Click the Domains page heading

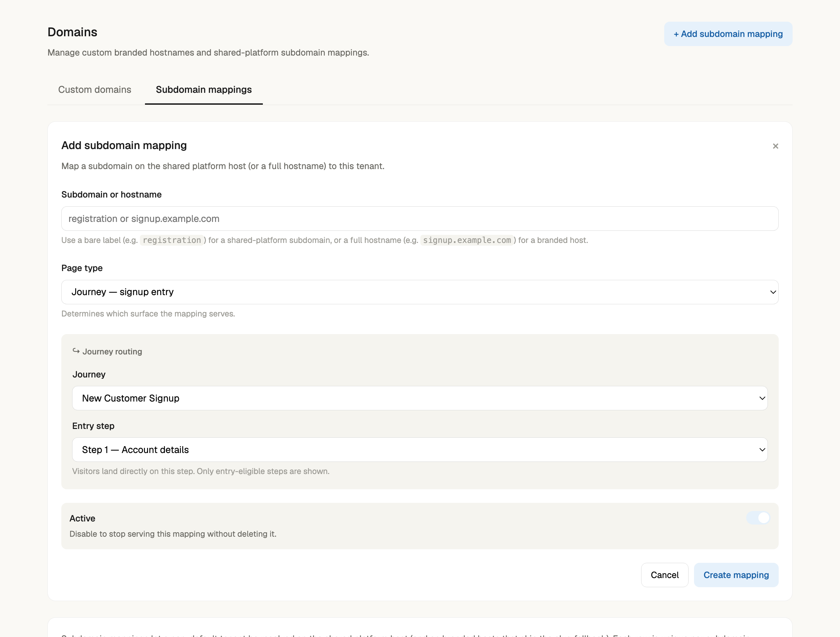[72, 32]
